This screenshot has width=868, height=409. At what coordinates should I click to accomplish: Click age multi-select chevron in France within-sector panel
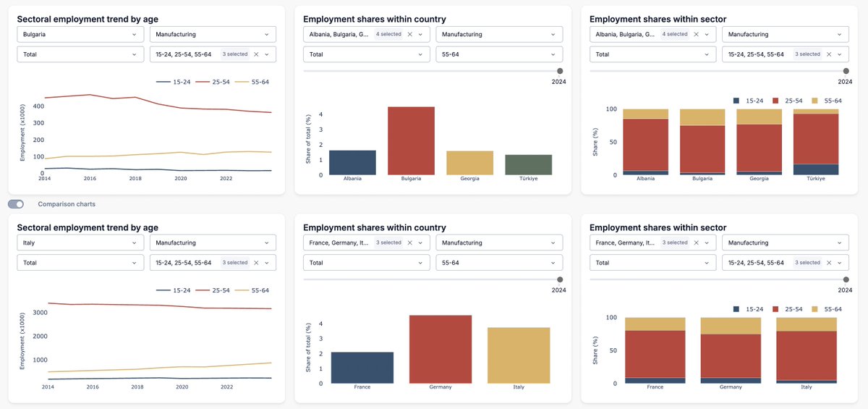tap(840, 263)
